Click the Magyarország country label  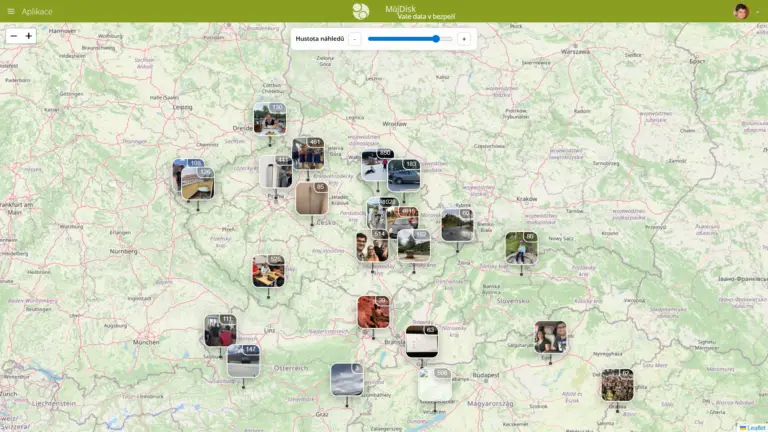(x=490, y=404)
